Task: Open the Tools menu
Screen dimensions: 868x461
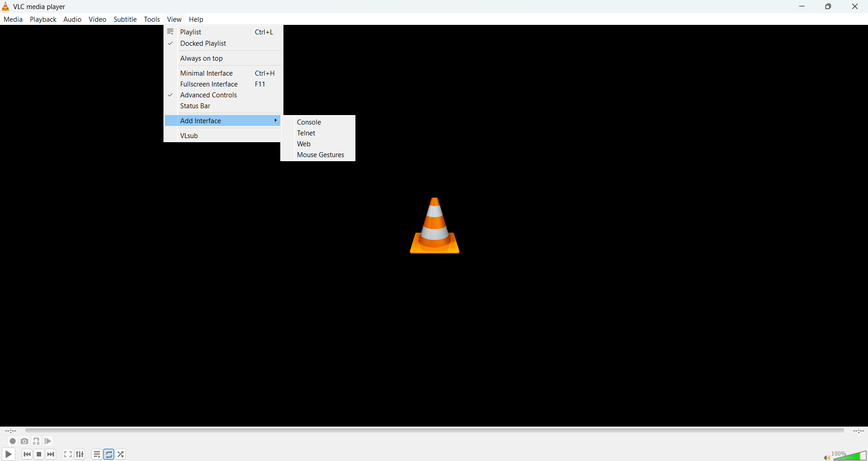Action: click(152, 19)
